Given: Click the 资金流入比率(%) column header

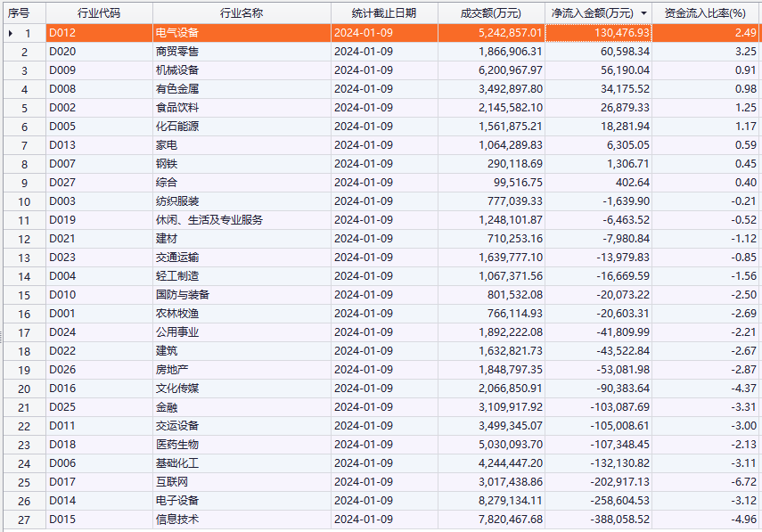Looking at the screenshot, I should point(705,13).
